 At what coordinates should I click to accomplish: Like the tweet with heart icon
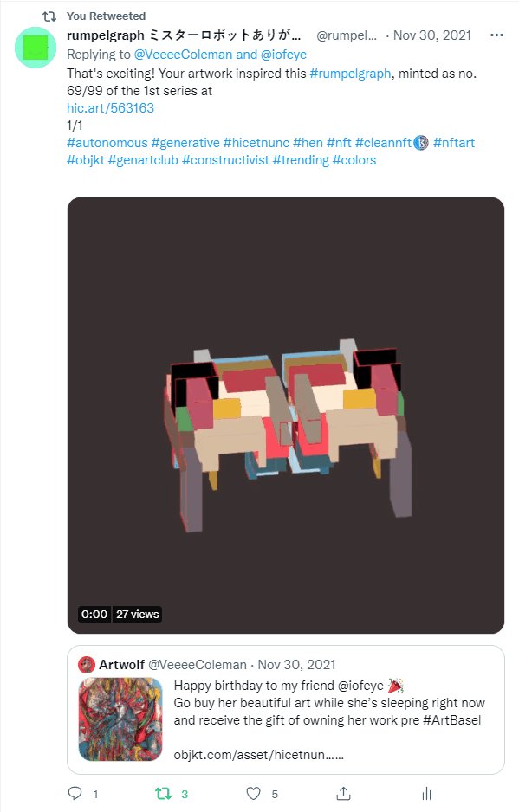click(x=253, y=793)
